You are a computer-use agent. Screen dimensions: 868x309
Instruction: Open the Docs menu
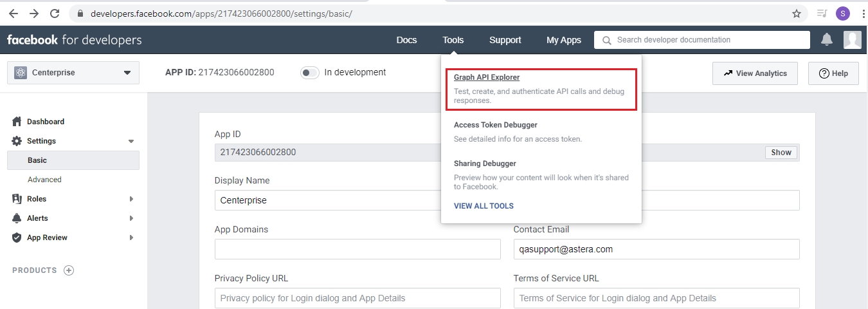[406, 40]
